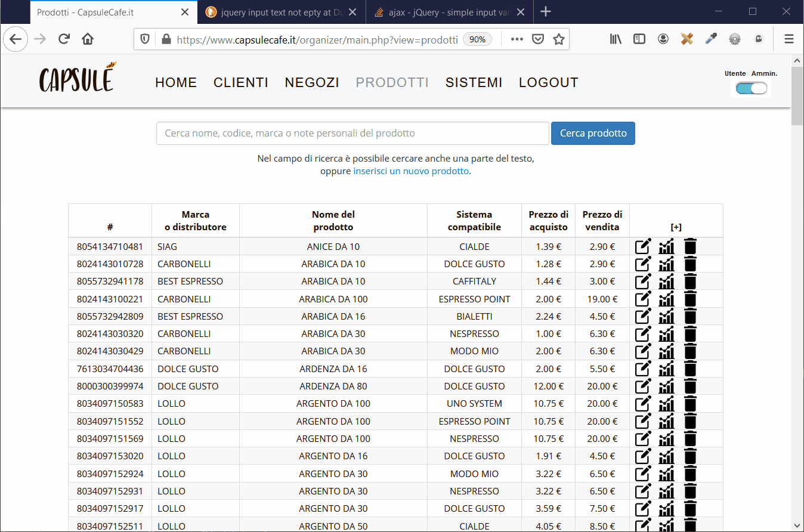The height and width of the screenshot is (532, 804).
Task: Click the Nome del prodotto header
Action: [333, 221]
